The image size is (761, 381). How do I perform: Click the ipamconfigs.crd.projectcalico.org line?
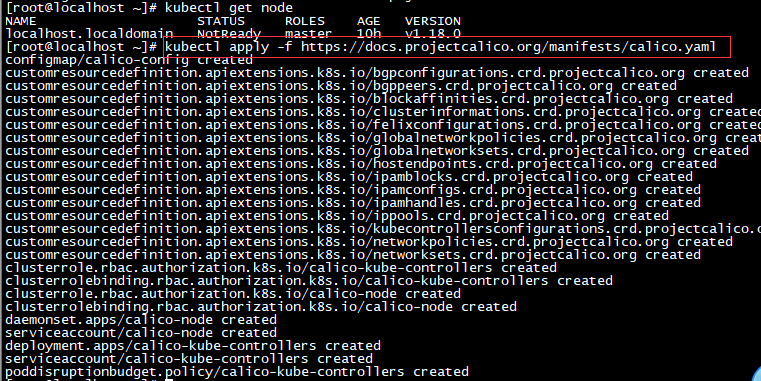tap(353, 190)
